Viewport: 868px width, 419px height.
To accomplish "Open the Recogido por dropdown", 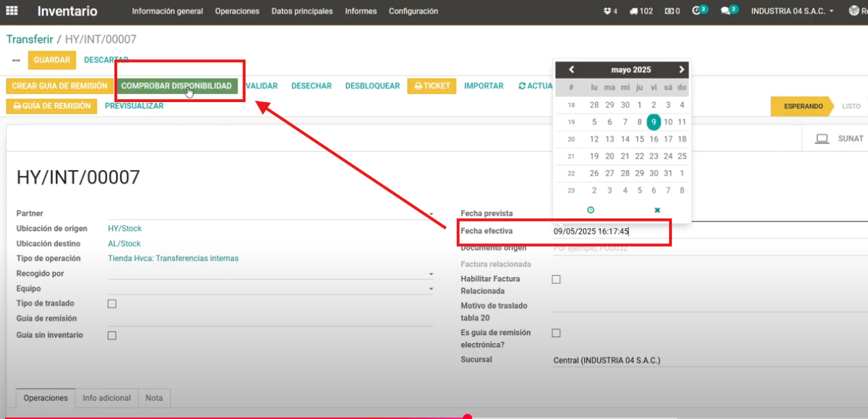I will pos(431,274).
